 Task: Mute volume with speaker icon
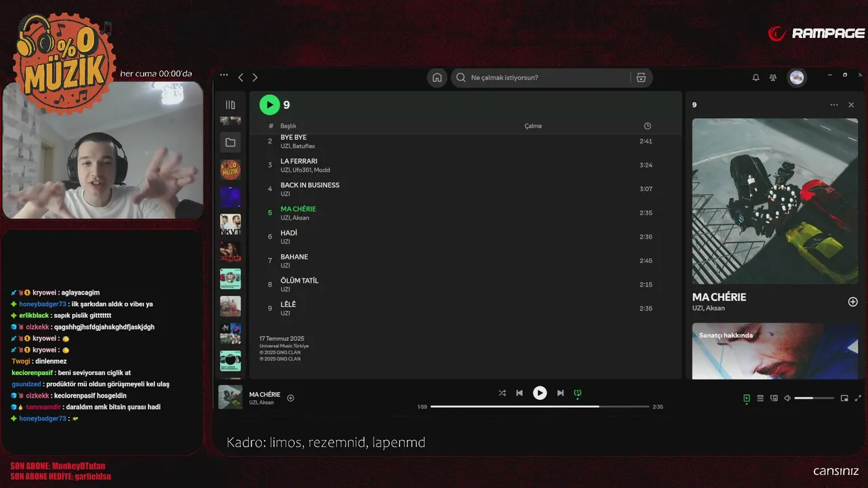[x=787, y=399]
